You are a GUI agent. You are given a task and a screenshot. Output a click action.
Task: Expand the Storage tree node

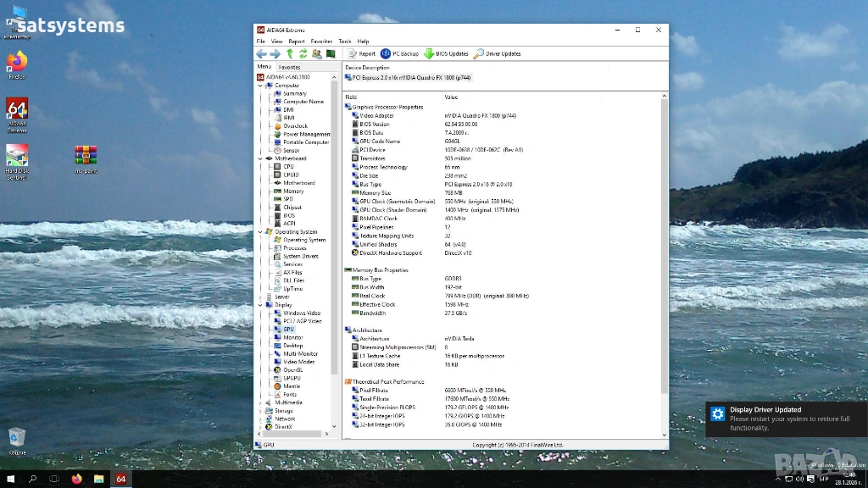(260, 411)
